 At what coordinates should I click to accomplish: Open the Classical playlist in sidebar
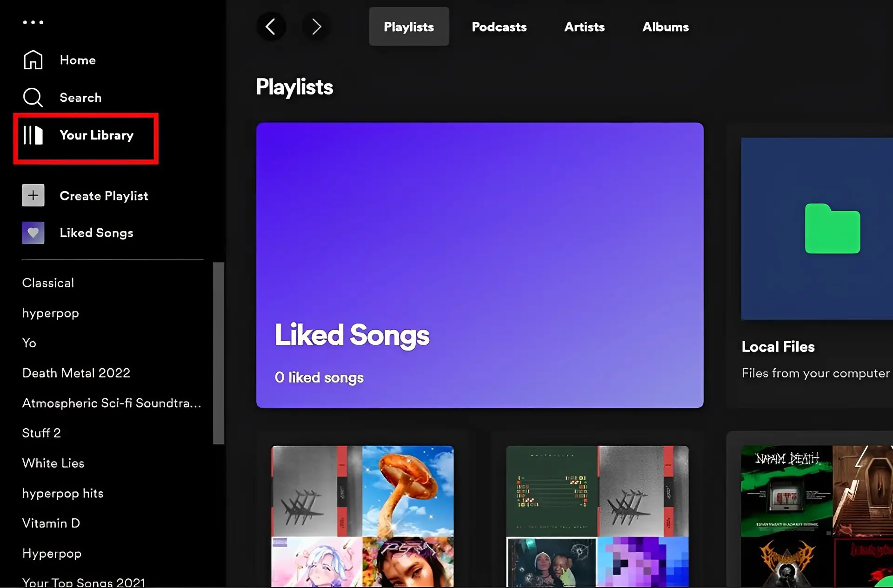(x=48, y=283)
